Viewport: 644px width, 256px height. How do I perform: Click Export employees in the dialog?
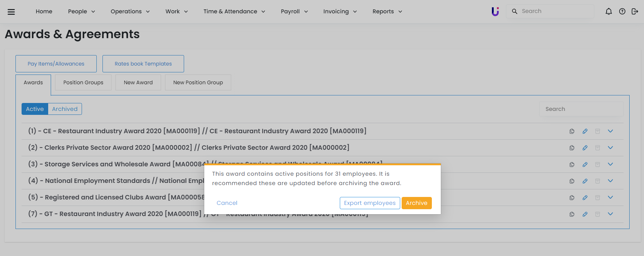(370, 203)
